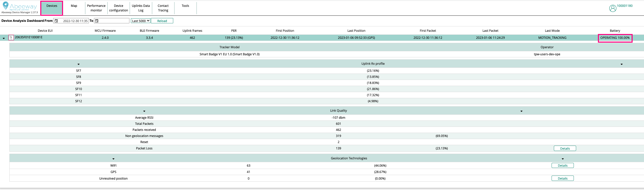Image resolution: width=644 pixels, height=190 pixels.
Task: Click the Last Position value 2023-01-06 09:52:33 (GPS)
Action: pyautogui.click(x=356, y=38)
